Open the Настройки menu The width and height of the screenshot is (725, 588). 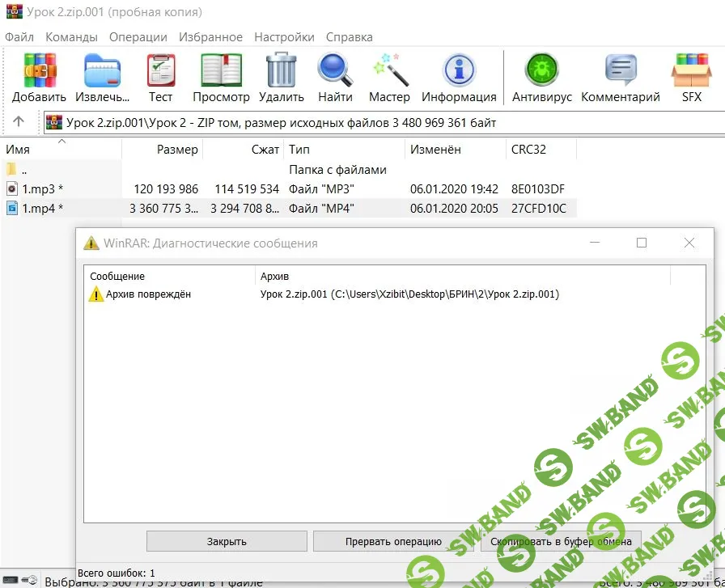pos(284,37)
